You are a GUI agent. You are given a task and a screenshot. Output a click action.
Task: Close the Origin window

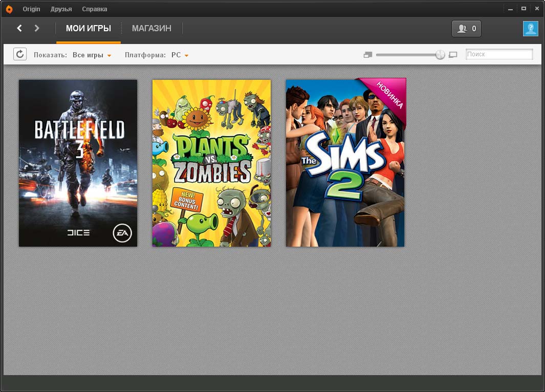pos(537,9)
